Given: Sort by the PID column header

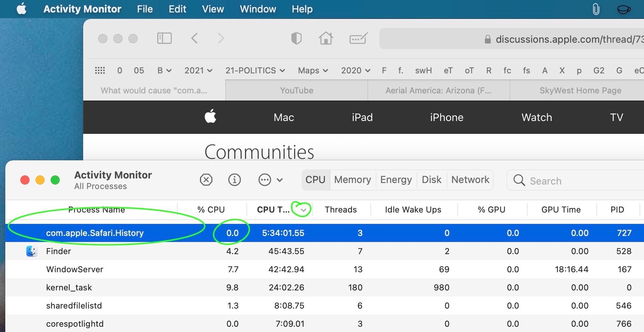Looking at the screenshot, I should tap(617, 209).
